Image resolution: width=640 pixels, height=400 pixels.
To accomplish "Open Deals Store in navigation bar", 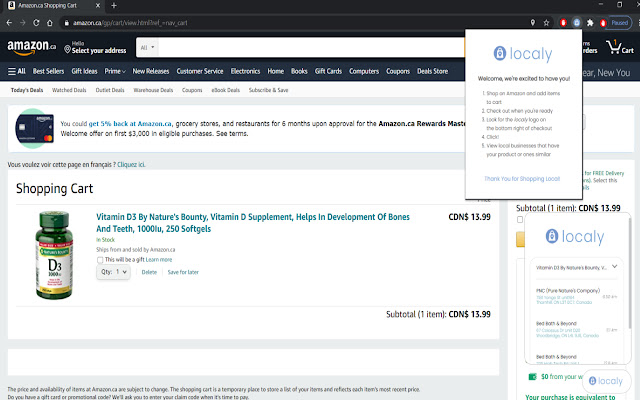I will point(432,71).
